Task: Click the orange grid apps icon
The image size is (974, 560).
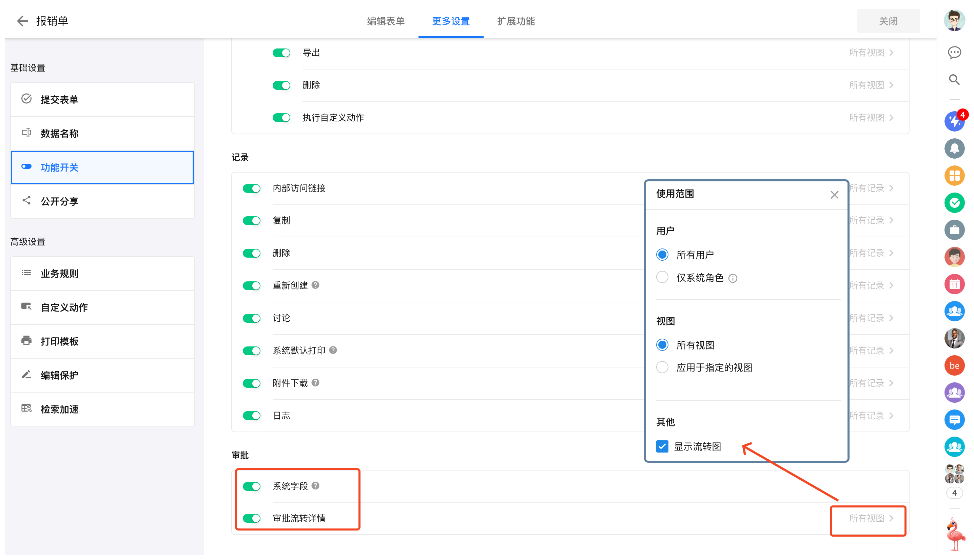Action: pos(954,176)
